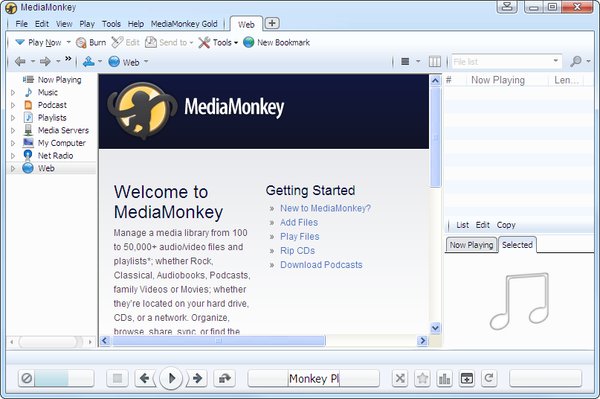Click the # column header

[x=449, y=80]
